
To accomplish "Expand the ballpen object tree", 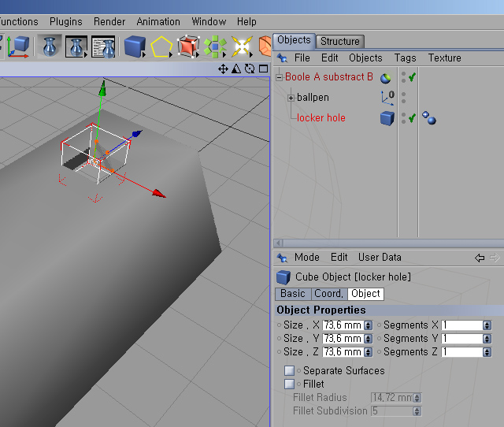I will [x=291, y=98].
